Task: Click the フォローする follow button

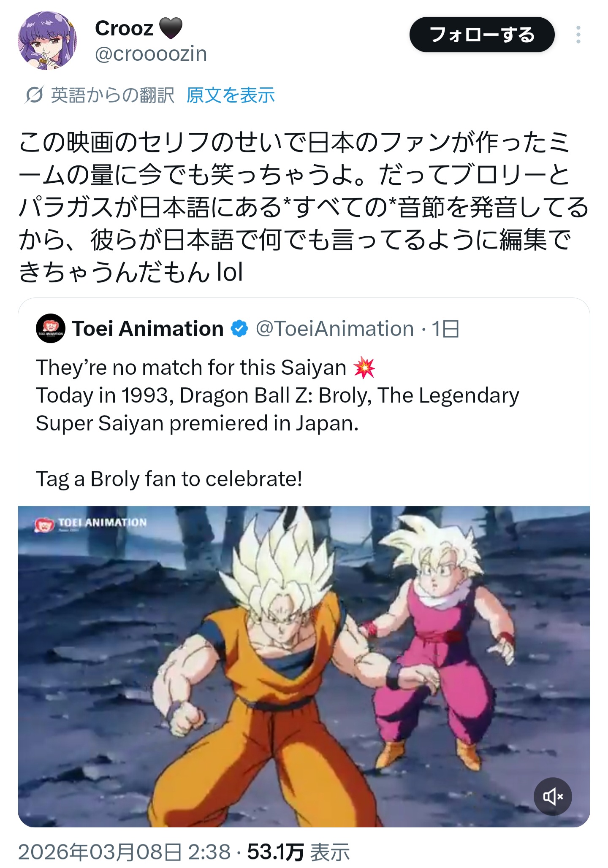Action: pos(482,35)
